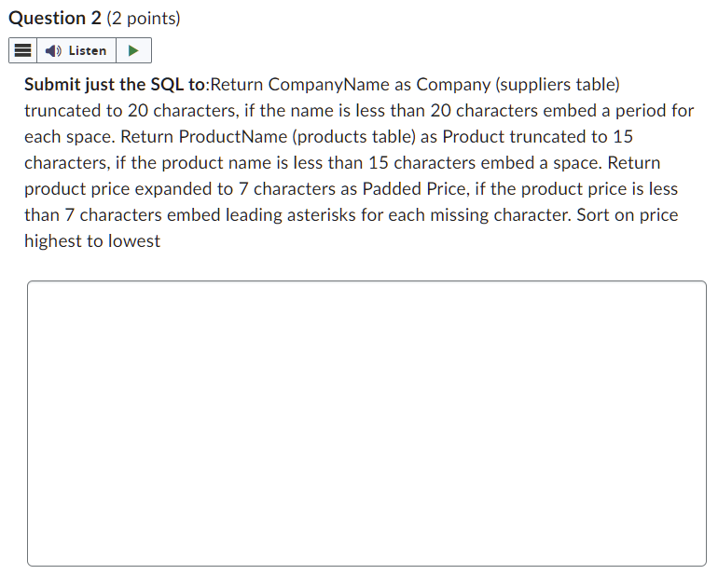The height and width of the screenshot is (588, 718).
Task: Click the phrase 'truncated to 15' in the question
Action: (571, 137)
